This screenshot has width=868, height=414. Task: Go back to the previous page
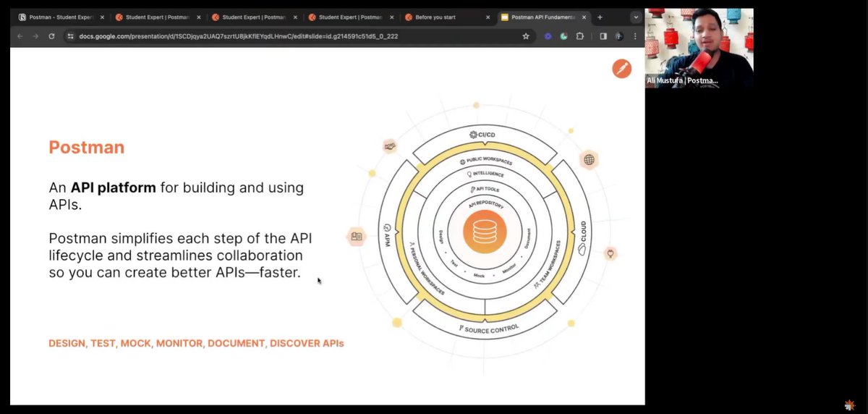click(x=20, y=35)
